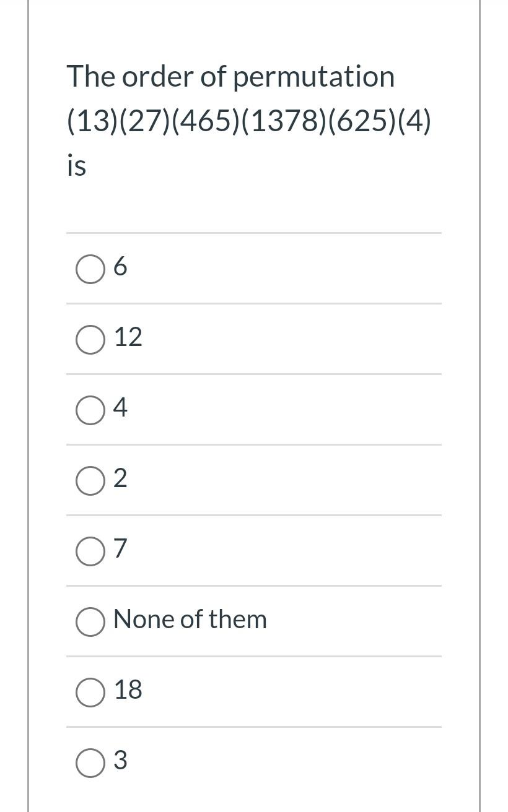508x812 pixels.
Task: Select the radio button for answer 2
Action: click(90, 480)
